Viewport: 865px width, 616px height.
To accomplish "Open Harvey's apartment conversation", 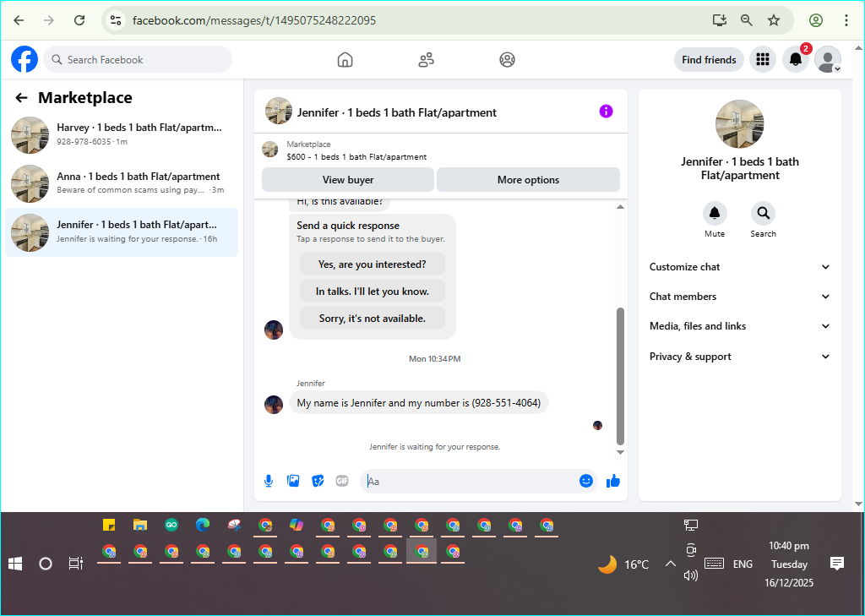I will pyautogui.click(x=122, y=134).
